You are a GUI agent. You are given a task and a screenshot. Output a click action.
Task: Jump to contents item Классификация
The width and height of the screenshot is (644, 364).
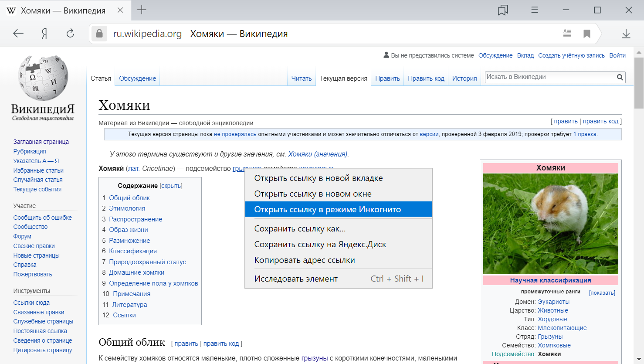(133, 251)
